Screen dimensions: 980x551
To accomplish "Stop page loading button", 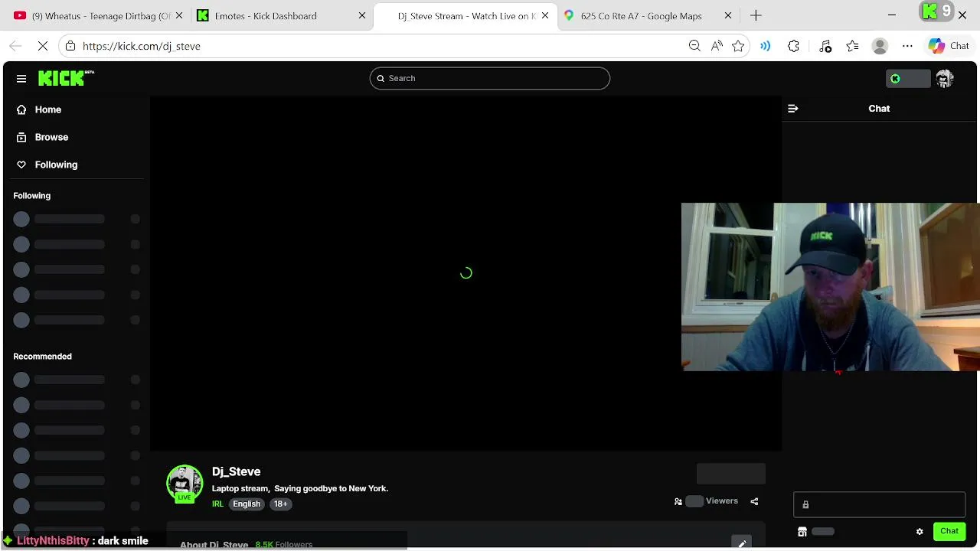I will [x=43, y=46].
